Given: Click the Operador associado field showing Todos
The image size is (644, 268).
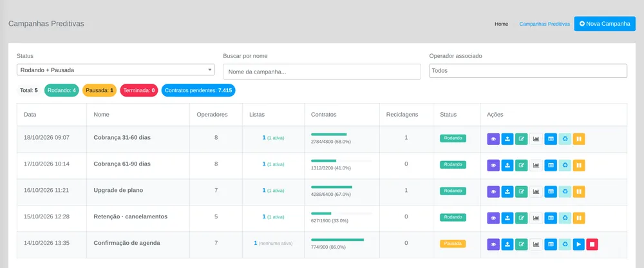Looking at the screenshot, I should point(528,71).
